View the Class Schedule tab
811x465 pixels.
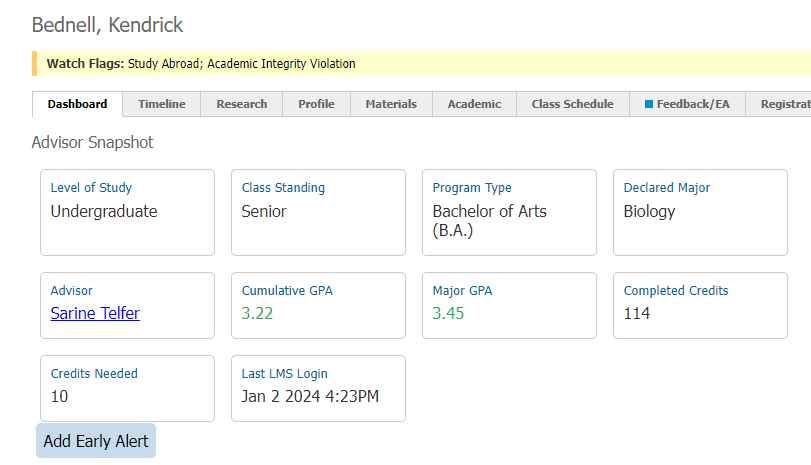point(573,104)
